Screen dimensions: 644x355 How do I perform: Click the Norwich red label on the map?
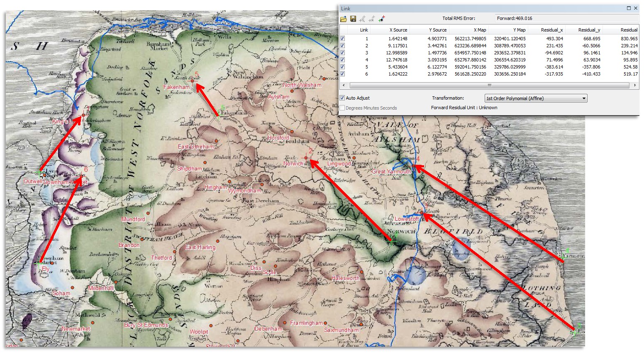(293, 164)
